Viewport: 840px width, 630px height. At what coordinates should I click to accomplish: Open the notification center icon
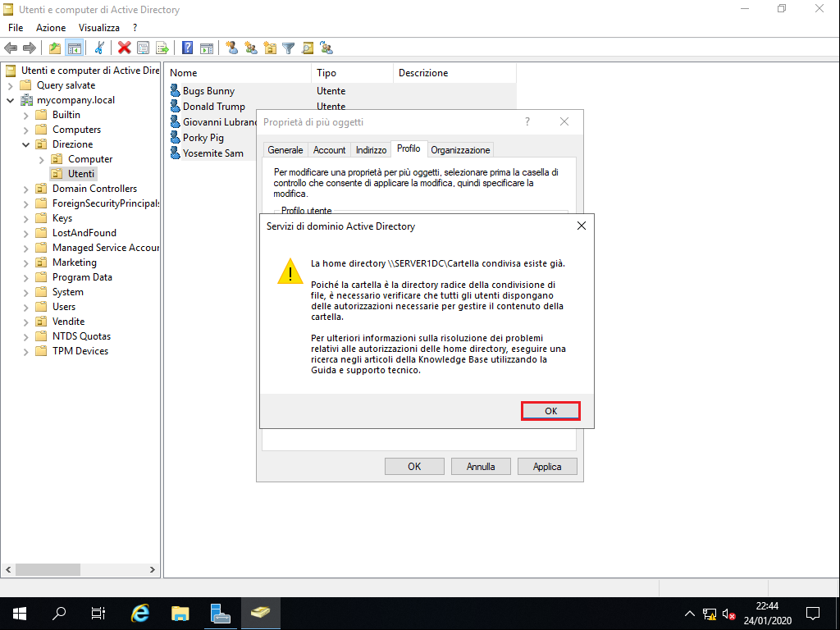813,614
